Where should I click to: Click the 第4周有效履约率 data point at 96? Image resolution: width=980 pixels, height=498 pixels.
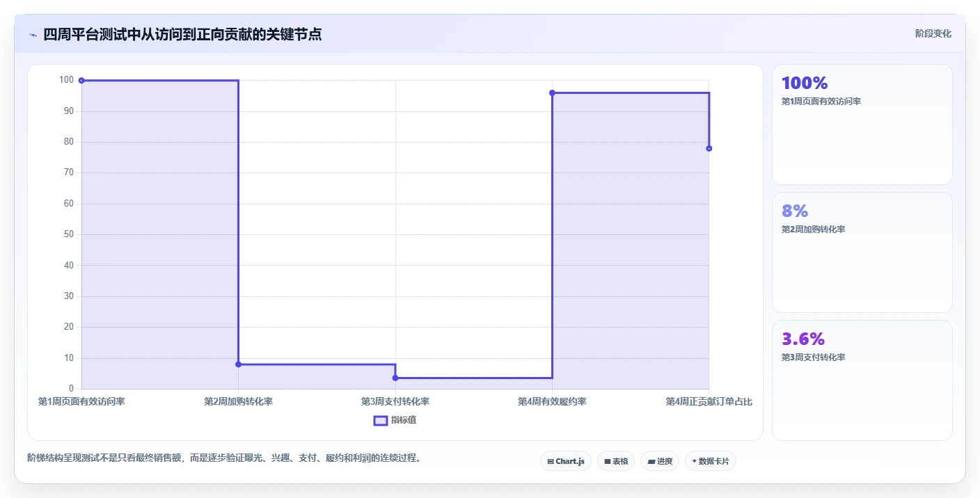click(552, 93)
